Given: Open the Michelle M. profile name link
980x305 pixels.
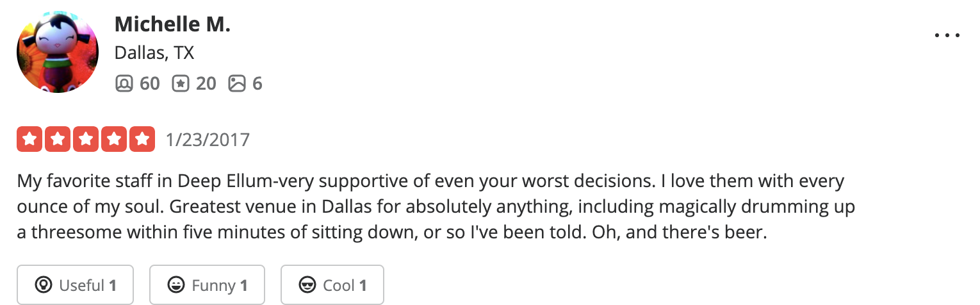Looking at the screenshot, I should click(172, 25).
